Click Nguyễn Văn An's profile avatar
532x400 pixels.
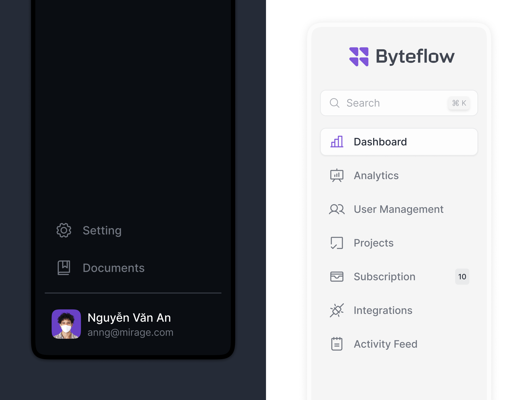[66, 324]
